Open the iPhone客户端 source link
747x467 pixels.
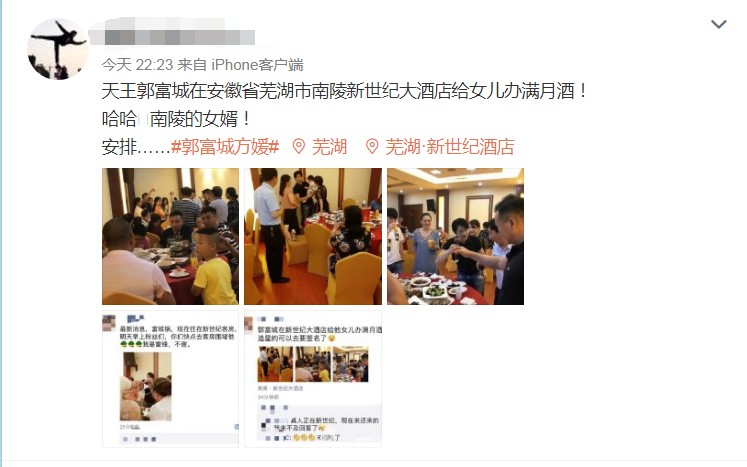(x=257, y=64)
